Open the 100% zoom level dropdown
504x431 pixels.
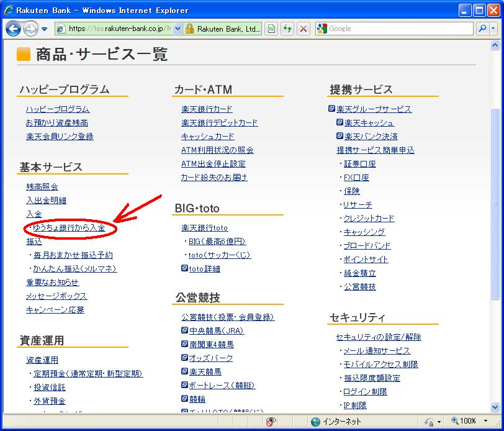(x=485, y=421)
